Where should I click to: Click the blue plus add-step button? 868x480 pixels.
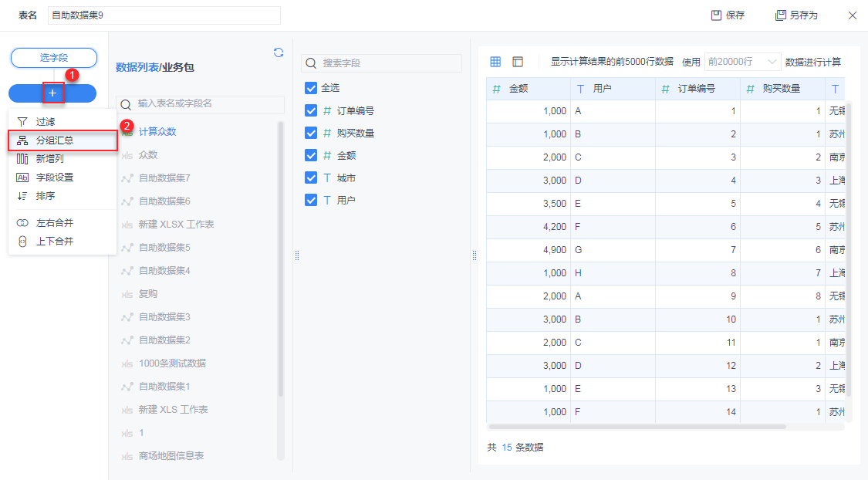coord(52,93)
